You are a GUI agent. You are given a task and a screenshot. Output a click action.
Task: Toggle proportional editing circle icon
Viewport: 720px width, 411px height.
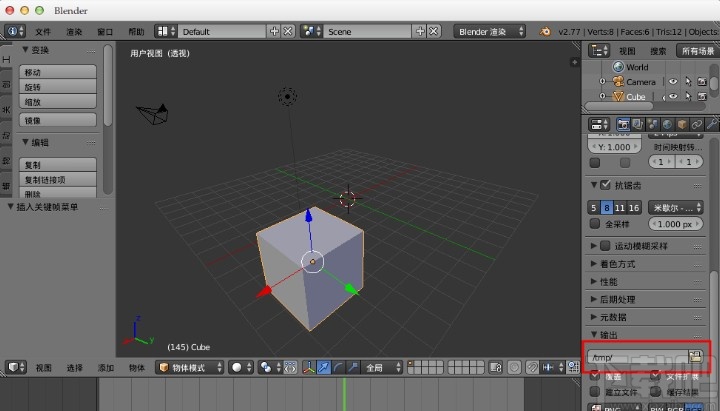(x=515, y=367)
